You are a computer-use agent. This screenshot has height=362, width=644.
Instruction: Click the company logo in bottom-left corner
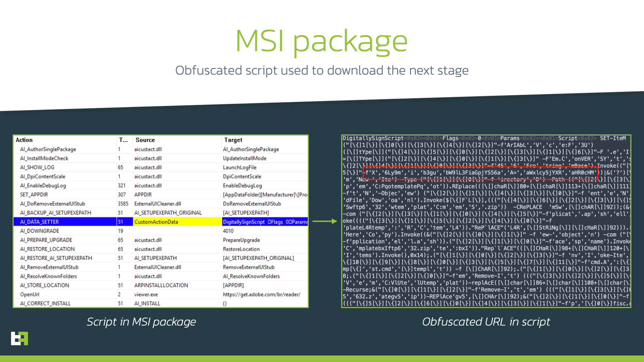pyautogui.click(x=19, y=338)
